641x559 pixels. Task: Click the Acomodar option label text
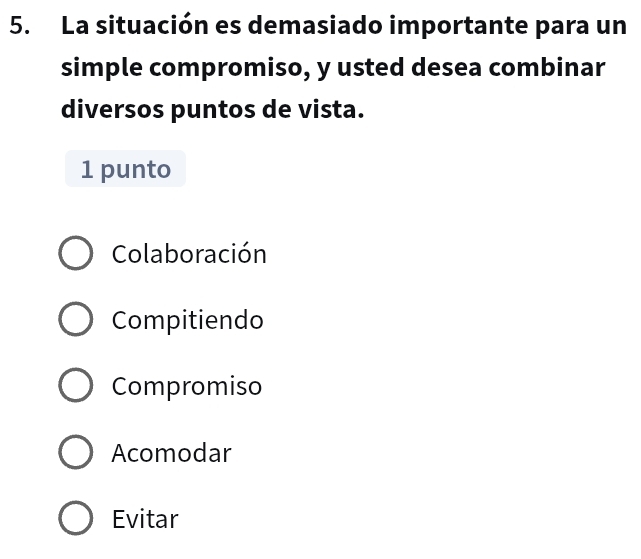171,453
